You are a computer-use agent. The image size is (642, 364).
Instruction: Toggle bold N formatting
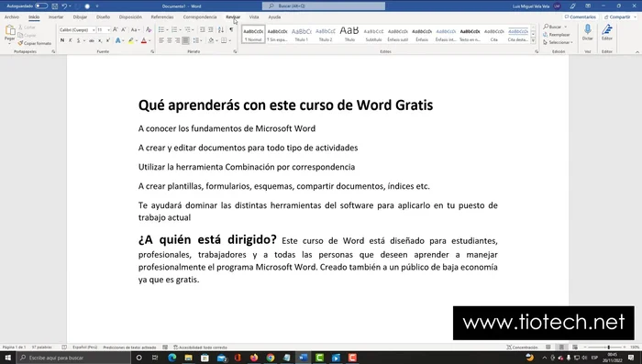pyautogui.click(x=62, y=40)
